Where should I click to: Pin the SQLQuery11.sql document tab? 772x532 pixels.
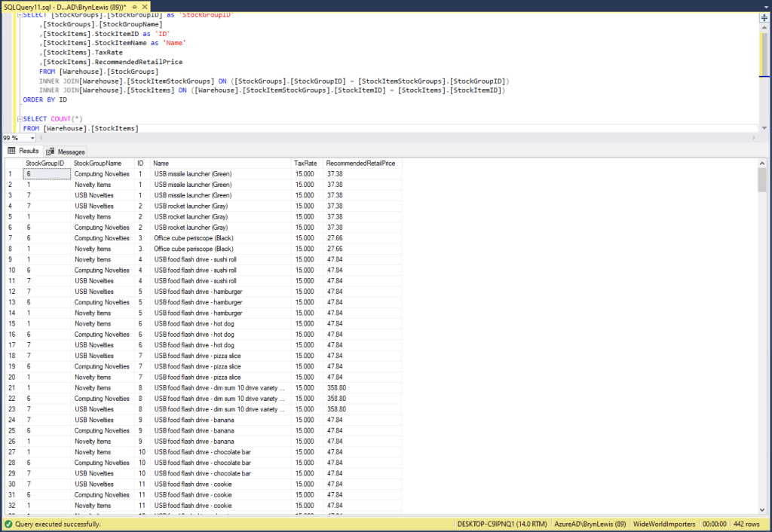tap(133, 6)
